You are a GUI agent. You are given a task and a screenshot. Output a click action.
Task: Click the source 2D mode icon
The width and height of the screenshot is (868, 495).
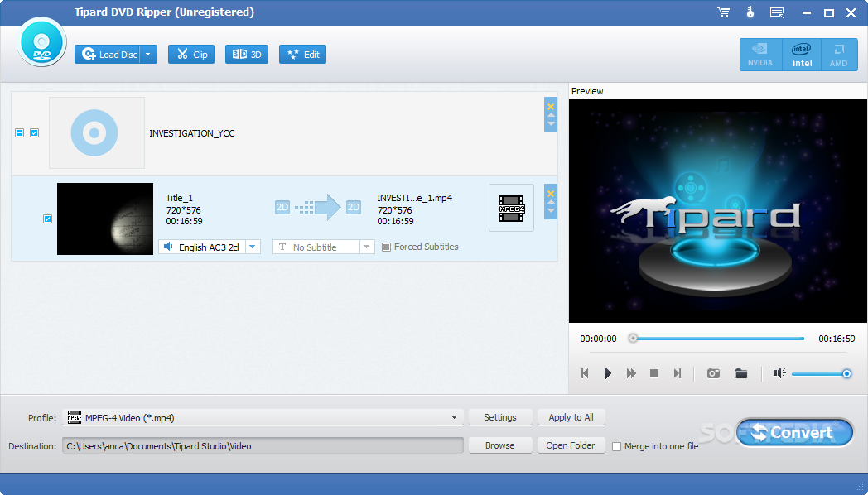(282, 208)
